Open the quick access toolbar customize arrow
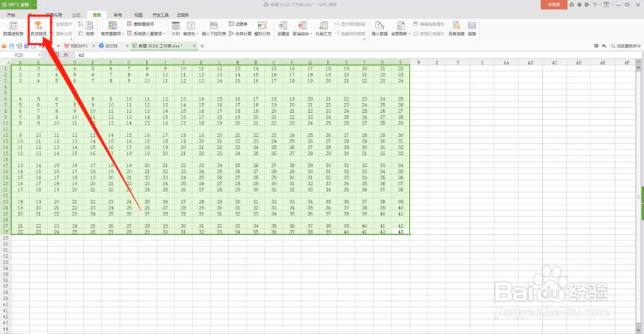Image resolution: width=644 pixels, height=334 pixels. coord(59,46)
